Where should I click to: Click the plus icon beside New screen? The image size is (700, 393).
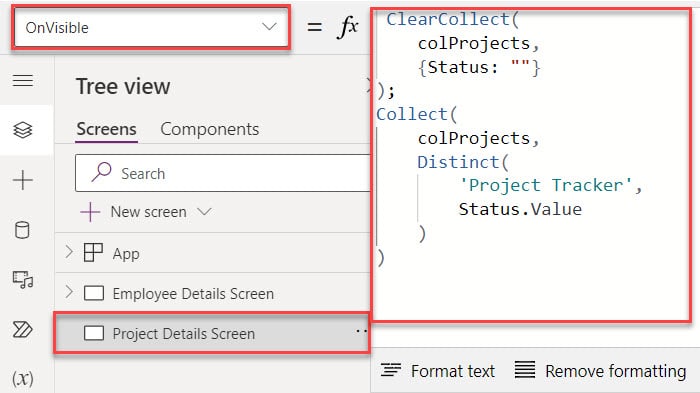[x=90, y=212]
